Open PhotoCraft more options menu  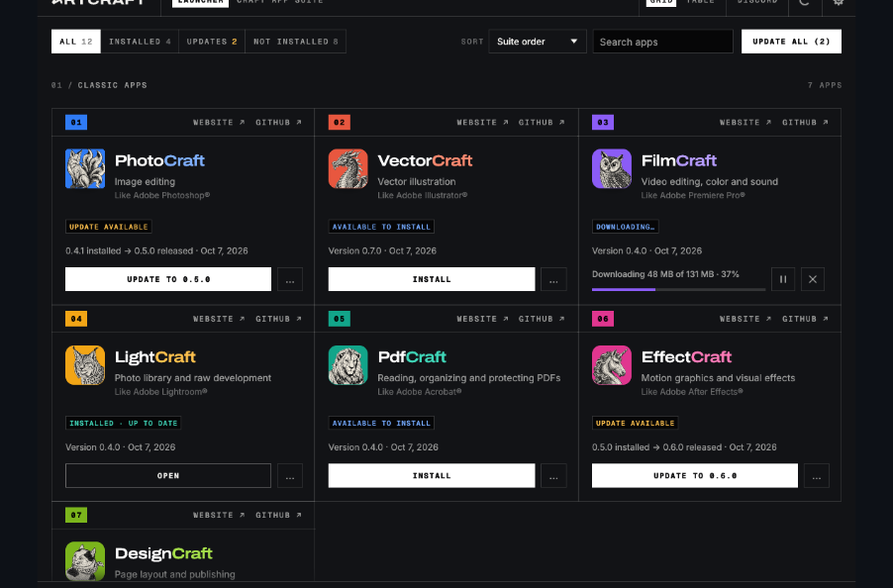pyautogui.click(x=290, y=279)
